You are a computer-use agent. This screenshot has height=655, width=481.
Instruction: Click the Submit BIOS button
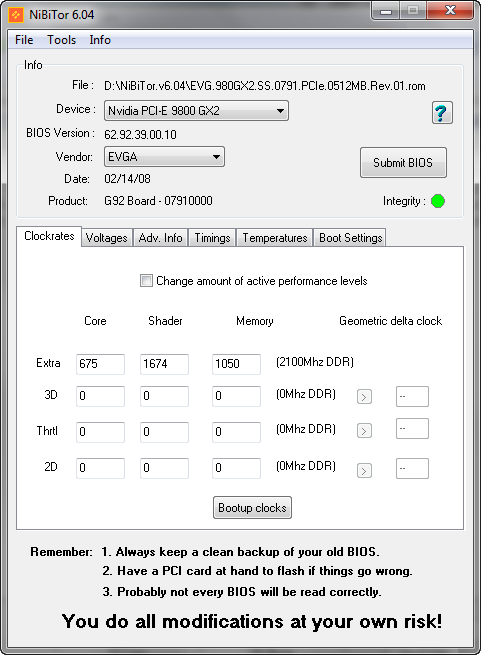click(403, 162)
